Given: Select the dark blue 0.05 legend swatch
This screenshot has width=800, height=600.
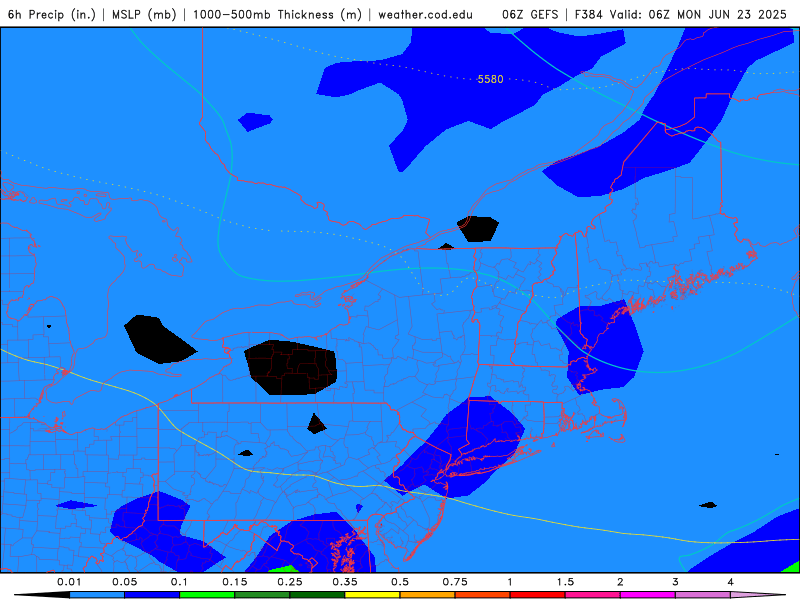Looking at the screenshot, I should coord(152,595).
